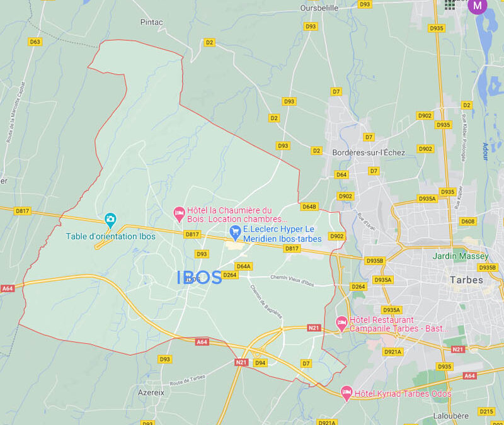Image resolution: width=504 pixels, height=425 pixels.
Task: Select the Hôtel la Chaumière du Bois pin
Action: [x=179, y=215]
